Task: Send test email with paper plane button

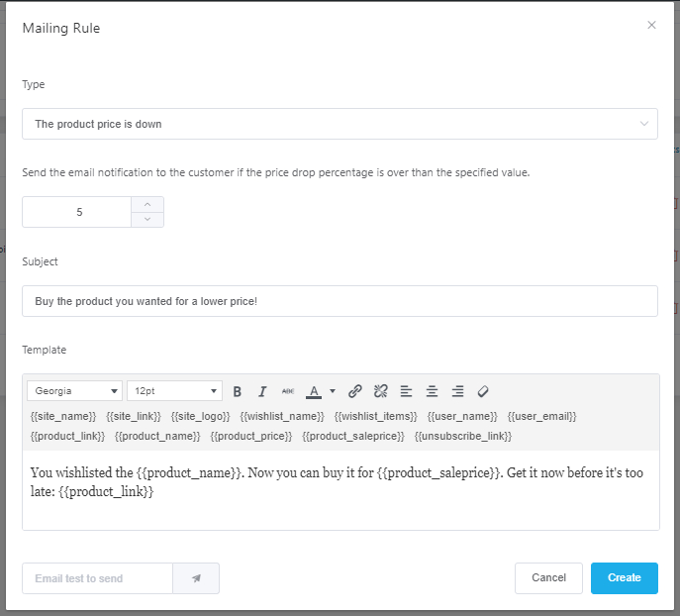Action: click(196, 578)
